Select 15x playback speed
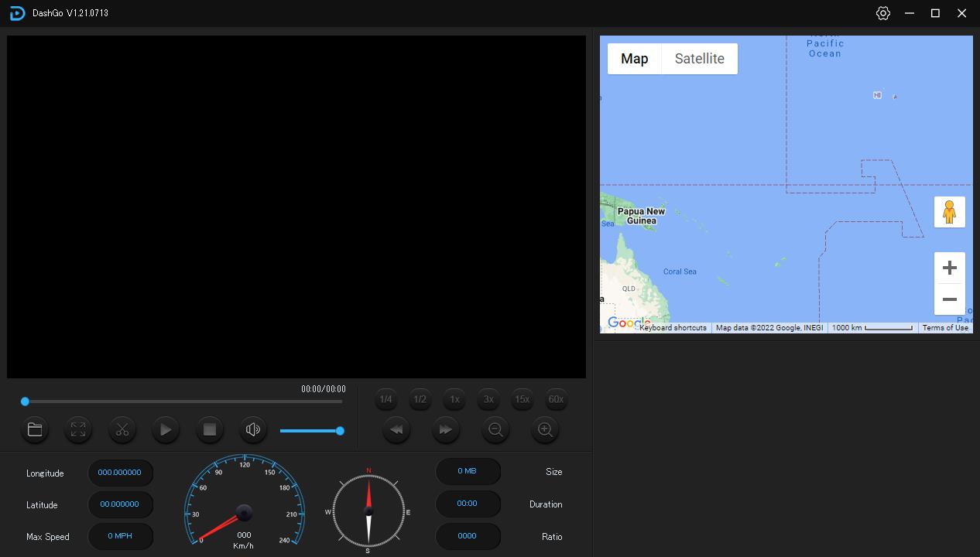 click(x=522, y=399)
